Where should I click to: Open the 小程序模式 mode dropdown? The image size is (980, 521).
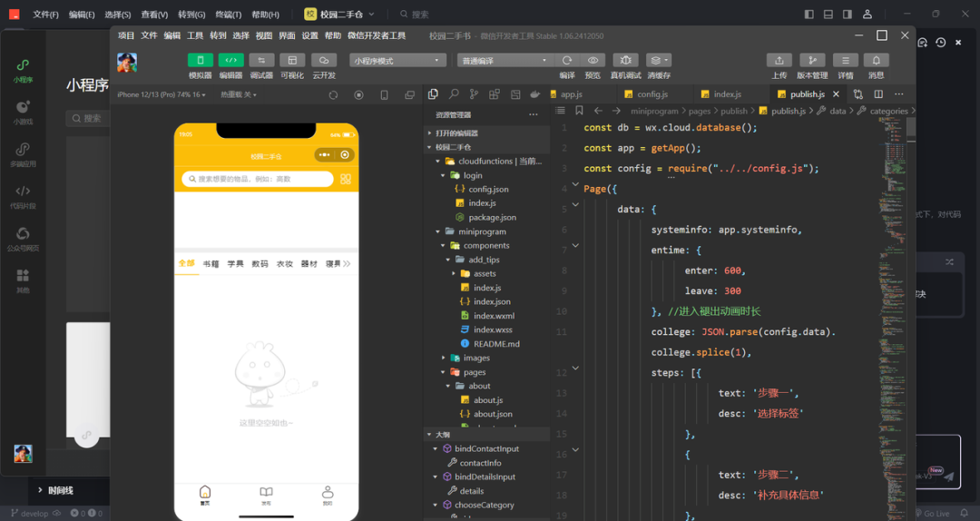pos(398,61)
